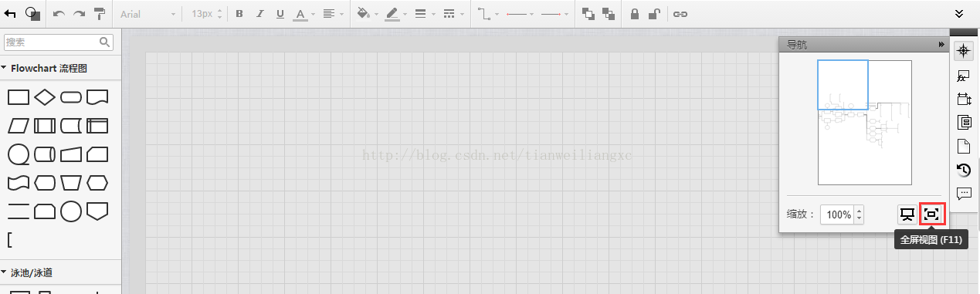Select the preparation hexagon shape
This screenshot has width=980, height=294.
pyautogui.click(x=97, y=183)
